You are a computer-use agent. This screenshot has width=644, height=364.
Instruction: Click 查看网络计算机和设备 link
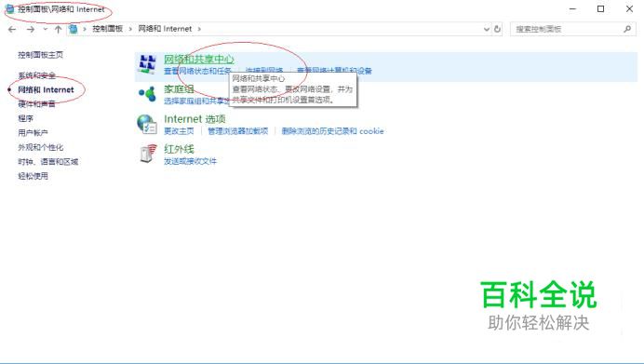(x=334, y=71)
